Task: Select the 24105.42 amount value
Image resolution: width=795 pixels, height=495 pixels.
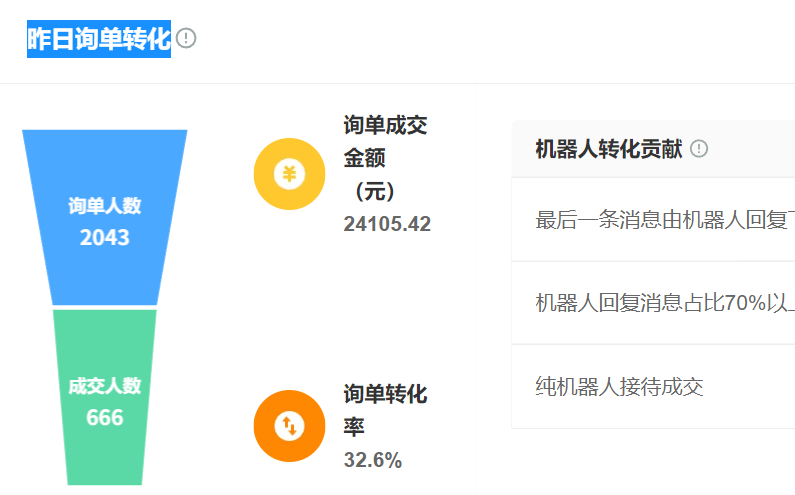Action: 387,224
